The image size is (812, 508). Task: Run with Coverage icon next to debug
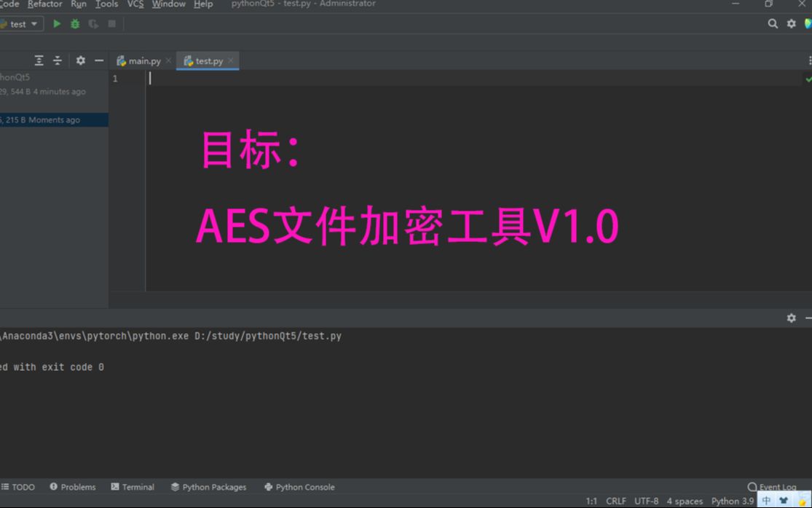click(92, 23)
